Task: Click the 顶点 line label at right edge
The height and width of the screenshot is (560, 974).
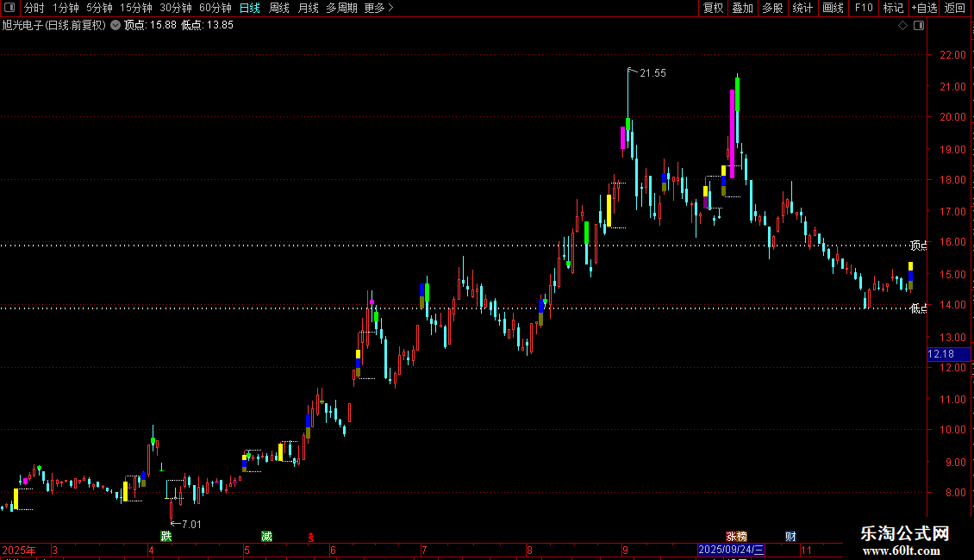Action: point(919,246)
